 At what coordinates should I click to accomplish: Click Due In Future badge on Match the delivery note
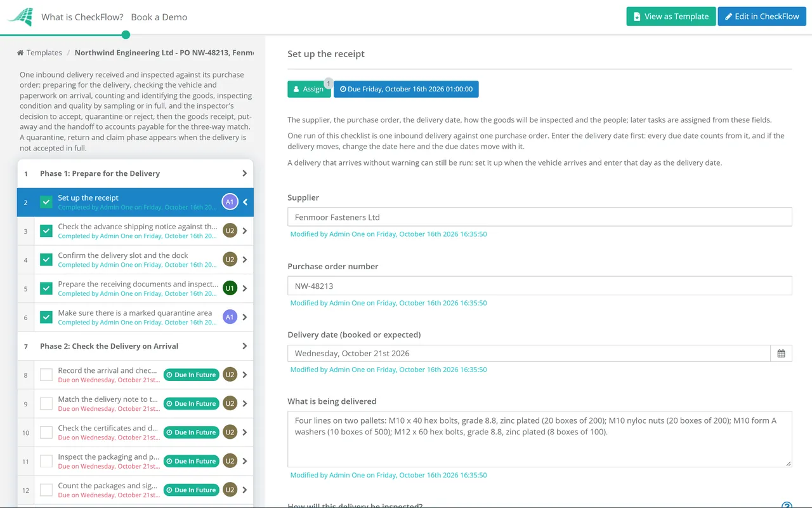tap(192, 403)
